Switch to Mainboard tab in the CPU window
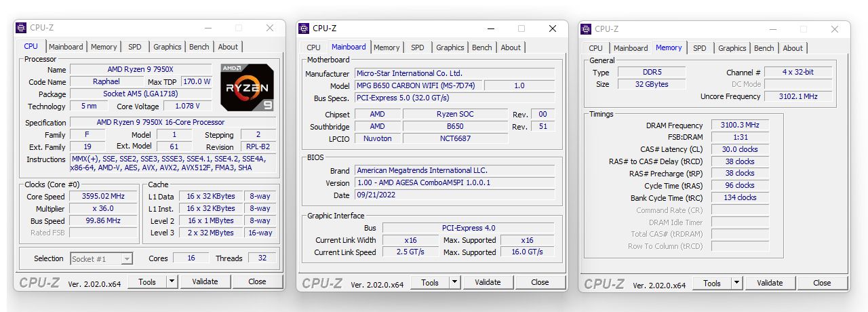This screenshot has width=868, height=312. point(66,47)
